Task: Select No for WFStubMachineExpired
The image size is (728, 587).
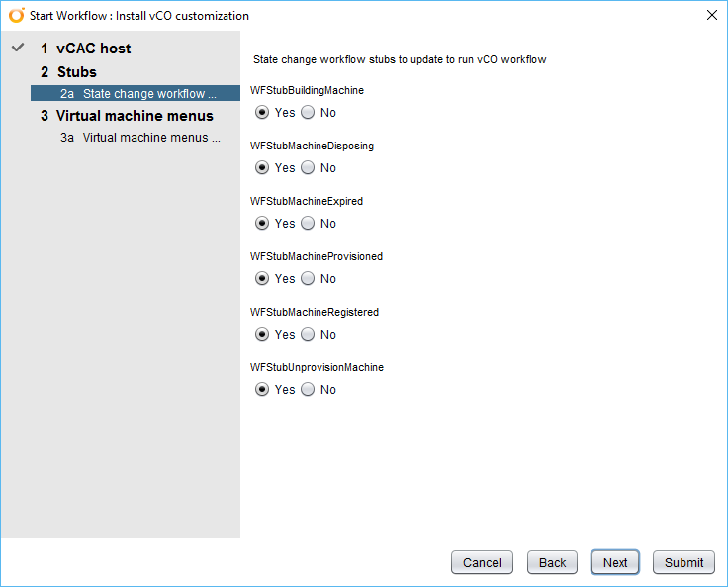Action: tap(308, 224)
